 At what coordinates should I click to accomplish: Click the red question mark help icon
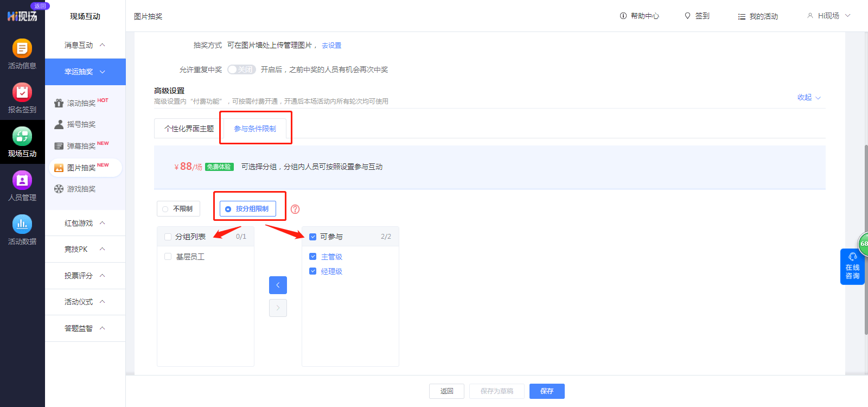click(x=295, y=209)
